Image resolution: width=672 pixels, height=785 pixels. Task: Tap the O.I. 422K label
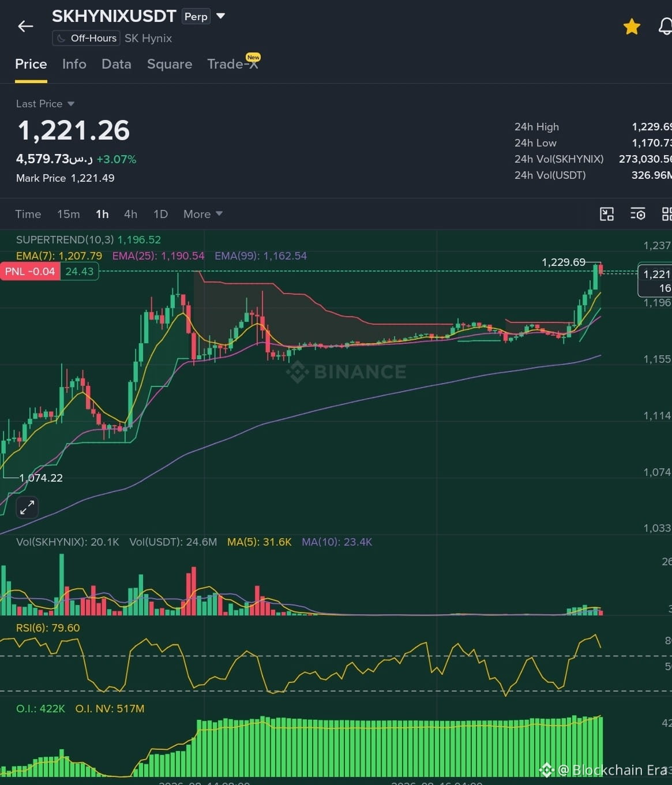(x=40, y=709)
